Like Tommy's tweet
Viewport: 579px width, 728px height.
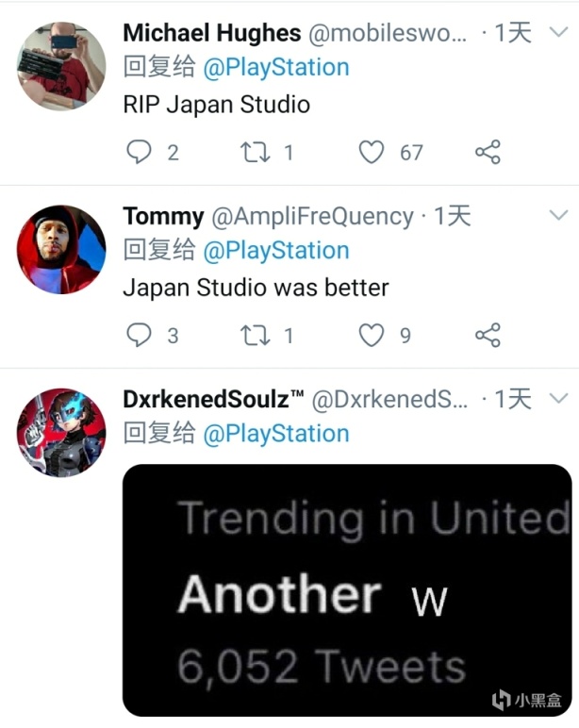click(x=373, y=335)
